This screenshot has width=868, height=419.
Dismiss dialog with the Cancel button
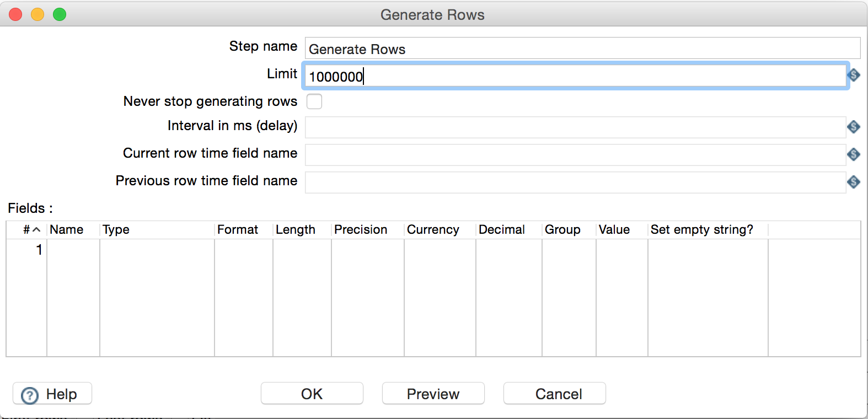click(555, 394)
